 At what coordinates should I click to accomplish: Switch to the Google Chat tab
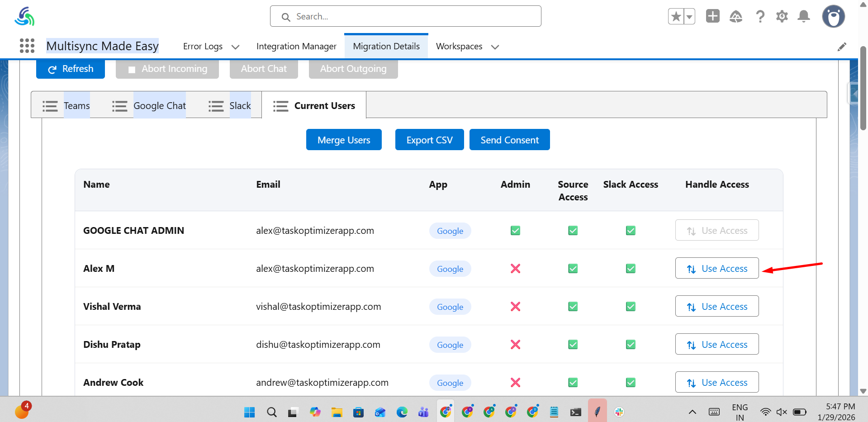pyautogui.click(x=149, y=105)
